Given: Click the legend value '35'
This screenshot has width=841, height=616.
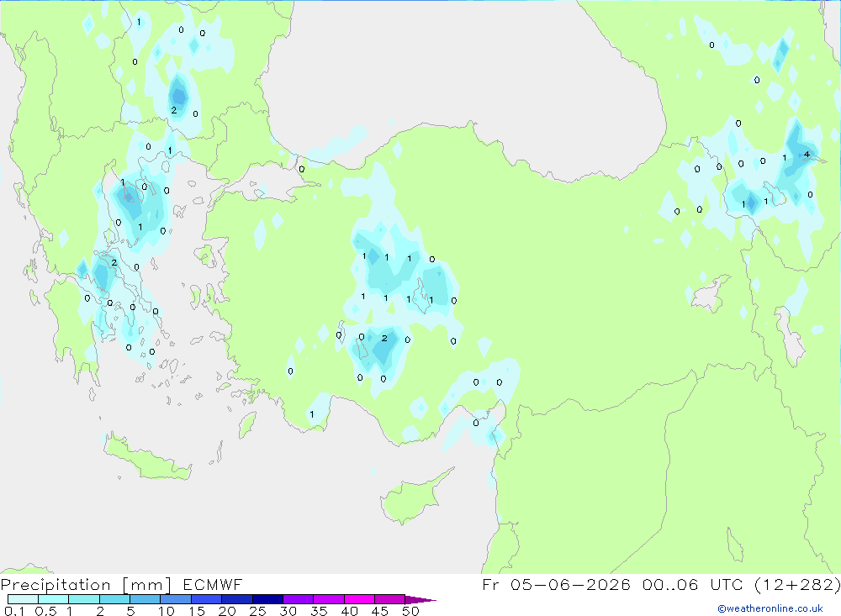Looking at the screenshot, I should coord(319,611).
